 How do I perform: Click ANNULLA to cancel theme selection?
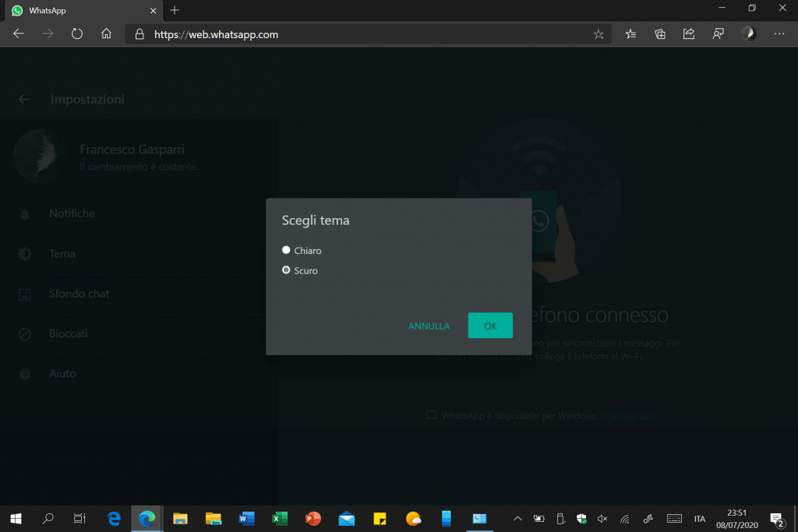click(x=429, y=326)
